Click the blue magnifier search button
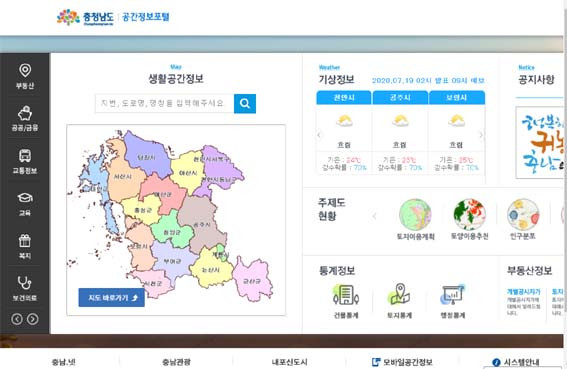Viewport: 567px width, 369px height. (245, 103)
